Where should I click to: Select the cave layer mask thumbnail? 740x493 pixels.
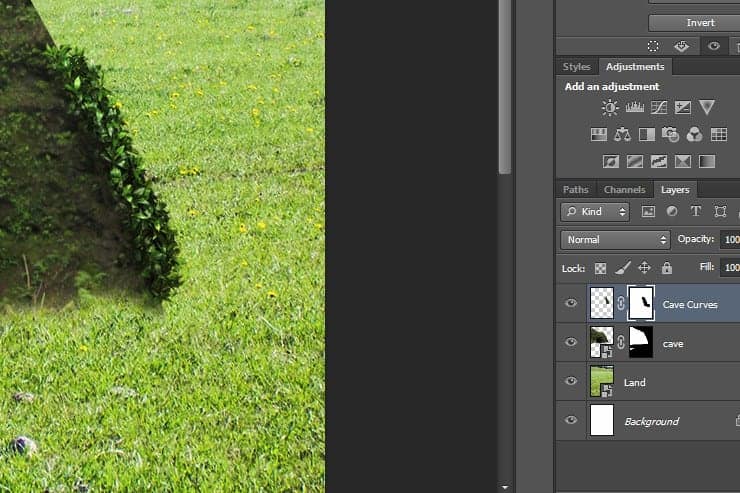tap(641, 342)
